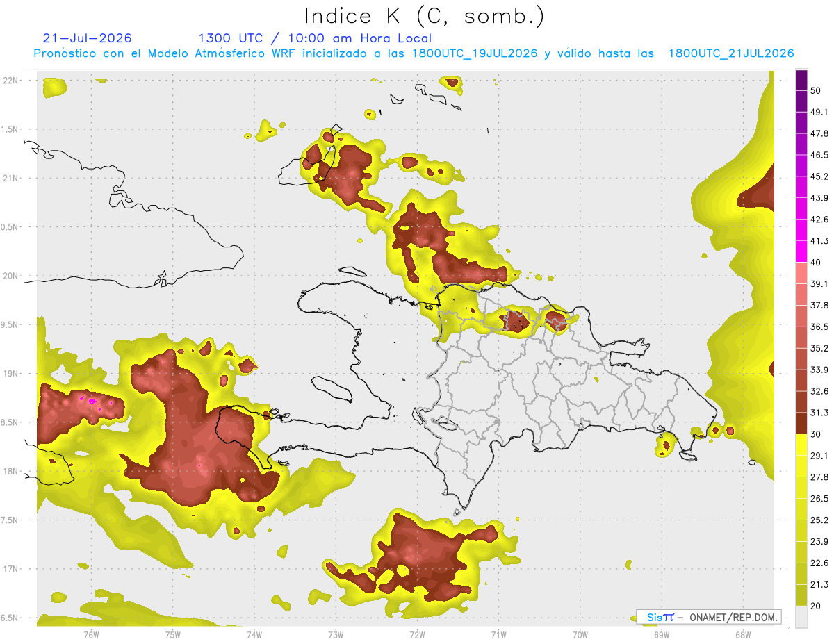Viewport: 834px width, 644px height.
Task: Click the colorbar value "40"
Action: pyautogui.click(x=815, y=263)
